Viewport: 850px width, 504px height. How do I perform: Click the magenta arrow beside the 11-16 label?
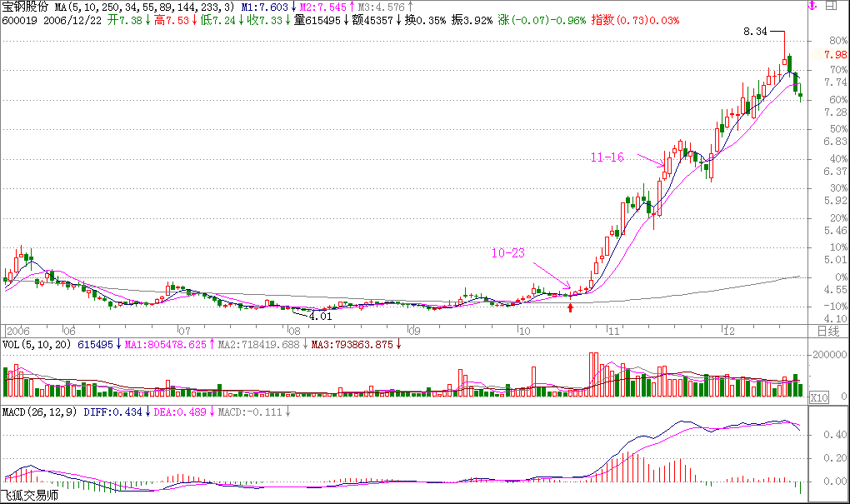pos(651,160)
